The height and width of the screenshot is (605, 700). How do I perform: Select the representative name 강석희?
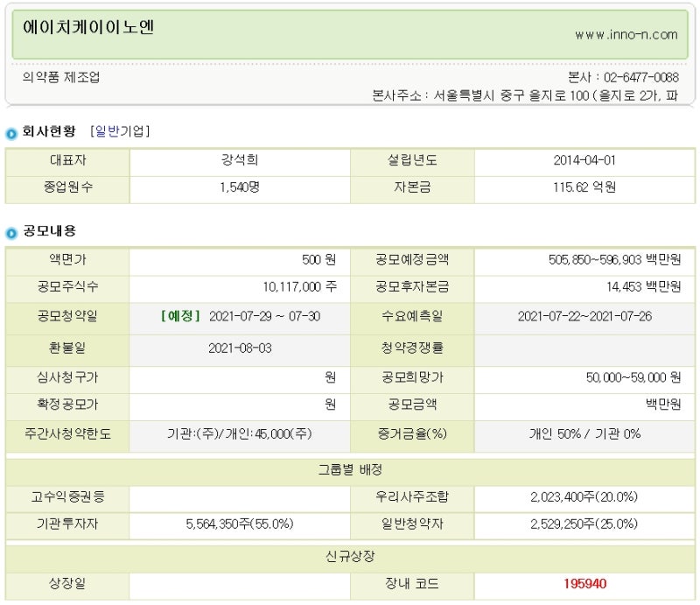240,160
